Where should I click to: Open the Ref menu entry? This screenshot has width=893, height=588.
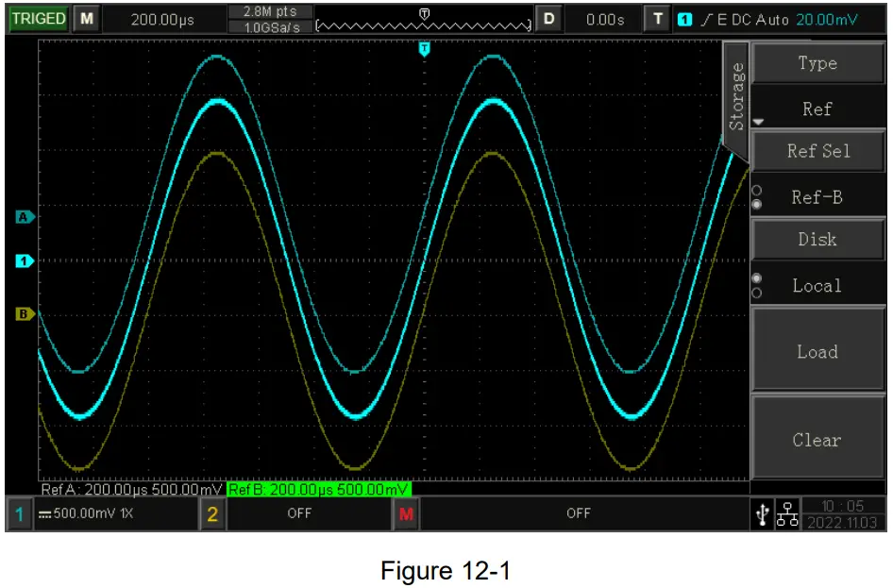click(818, 109)
